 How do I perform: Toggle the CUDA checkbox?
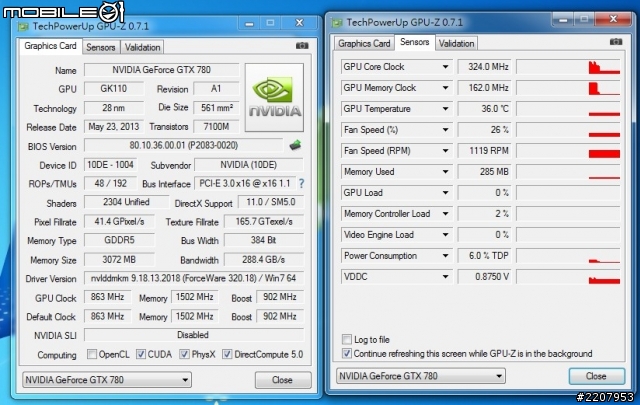point(141,354)
